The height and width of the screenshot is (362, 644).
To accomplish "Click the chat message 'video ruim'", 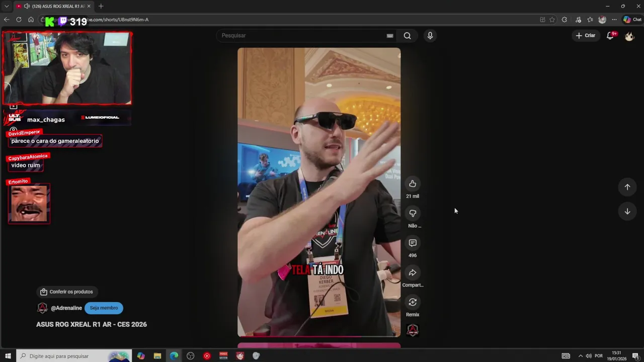I will point(26,165).
